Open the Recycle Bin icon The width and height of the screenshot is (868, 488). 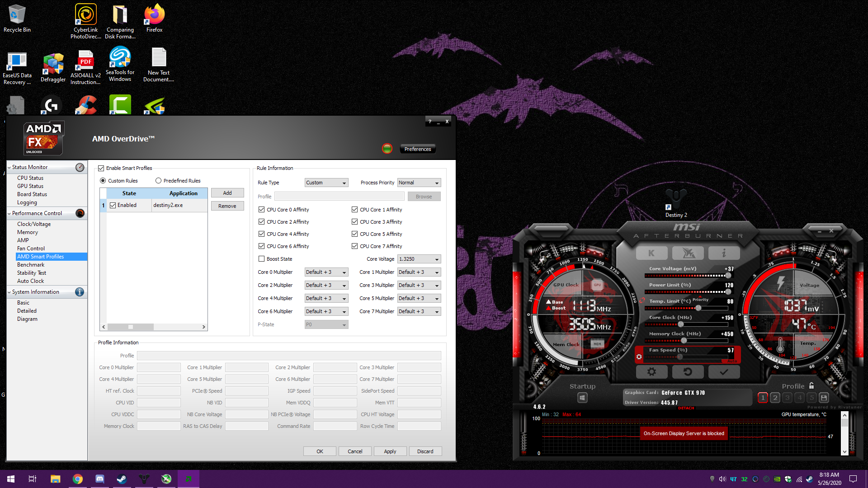coord(17,19)
